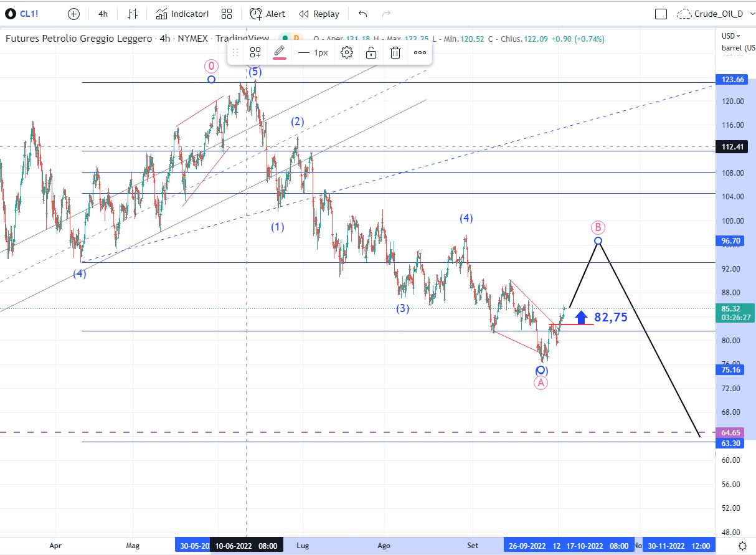Click the NYMEX exchange label in title
This screenshot has width=756, height=555.
[194, 39]
